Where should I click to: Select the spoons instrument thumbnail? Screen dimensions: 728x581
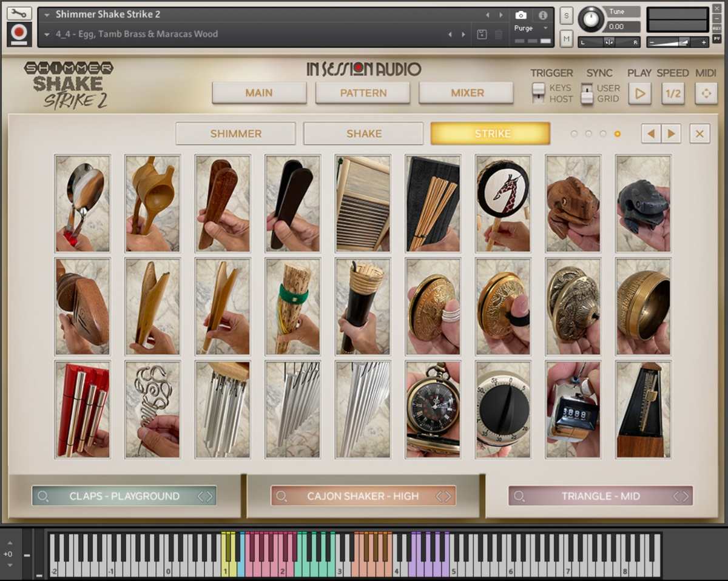coord(83,203)
